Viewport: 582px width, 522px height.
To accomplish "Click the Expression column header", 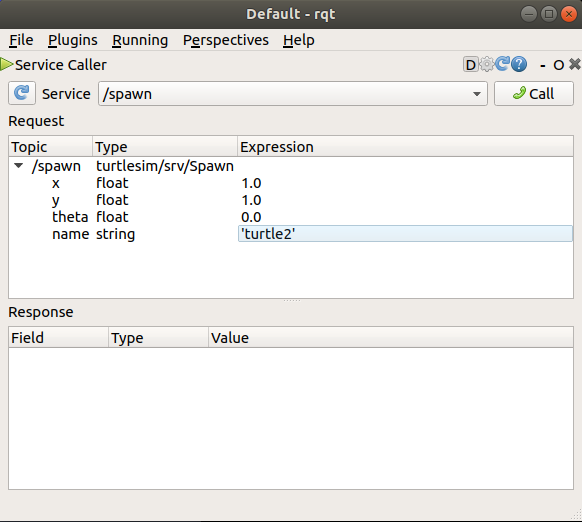I will tap(405, 147).
